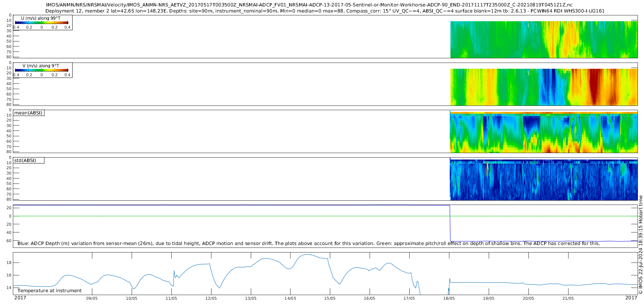
Task: Click the 21/05 date tick label
Action: point(568,299)
